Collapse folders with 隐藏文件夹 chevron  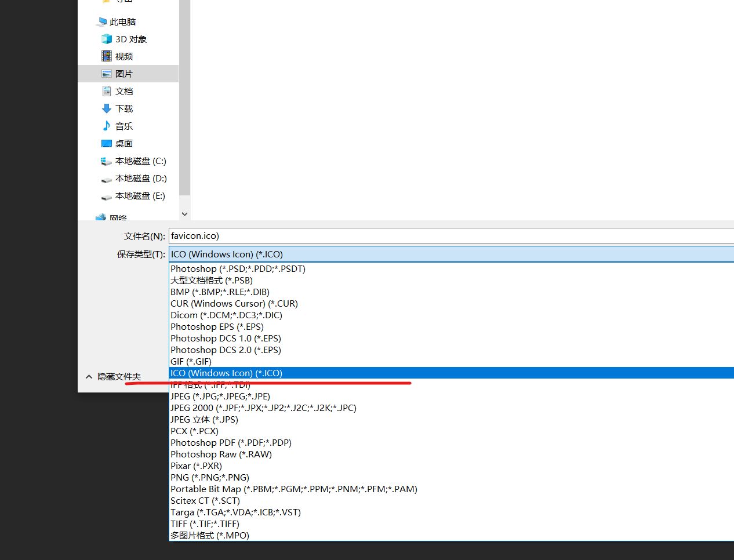(89, 377)
